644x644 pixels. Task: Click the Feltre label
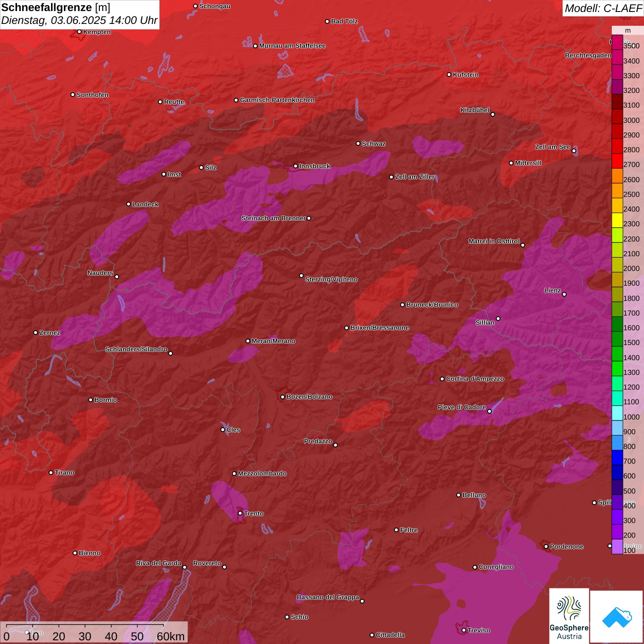(x=409, y=530)
